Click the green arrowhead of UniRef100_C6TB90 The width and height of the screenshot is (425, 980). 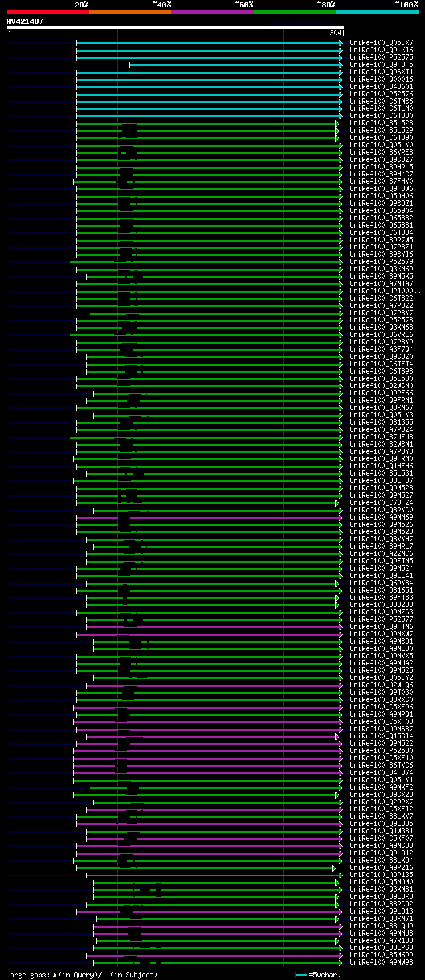click(337, 138)
